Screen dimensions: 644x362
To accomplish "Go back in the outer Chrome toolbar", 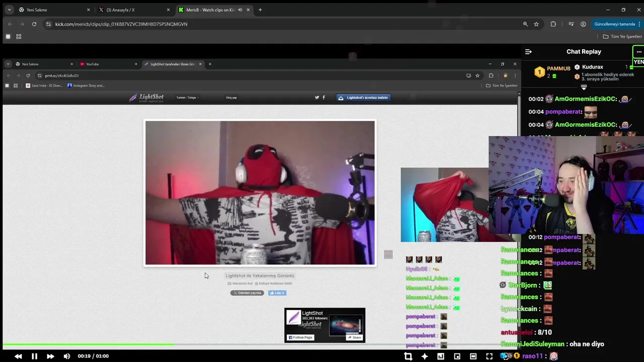I will (x=9, y=24).
